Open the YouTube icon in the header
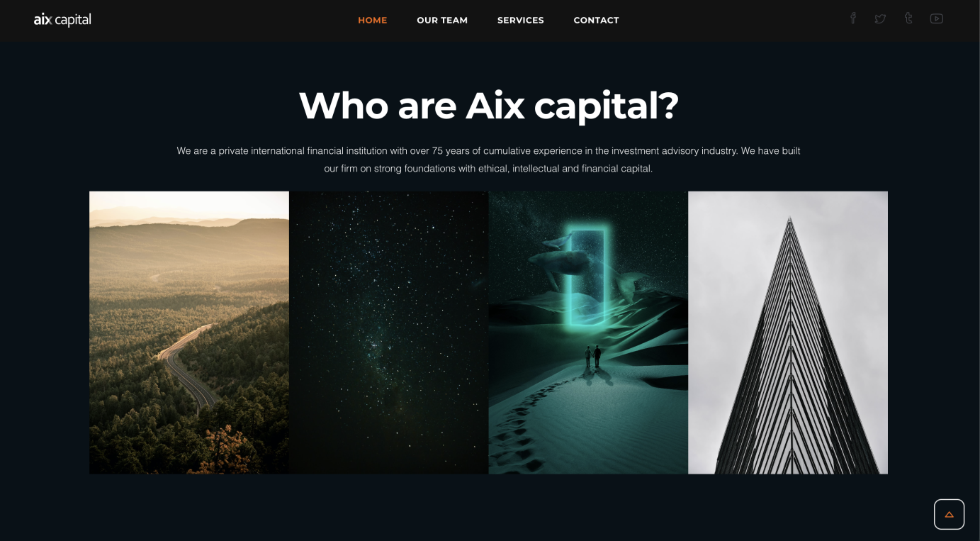980x541 pixels. 937,19
